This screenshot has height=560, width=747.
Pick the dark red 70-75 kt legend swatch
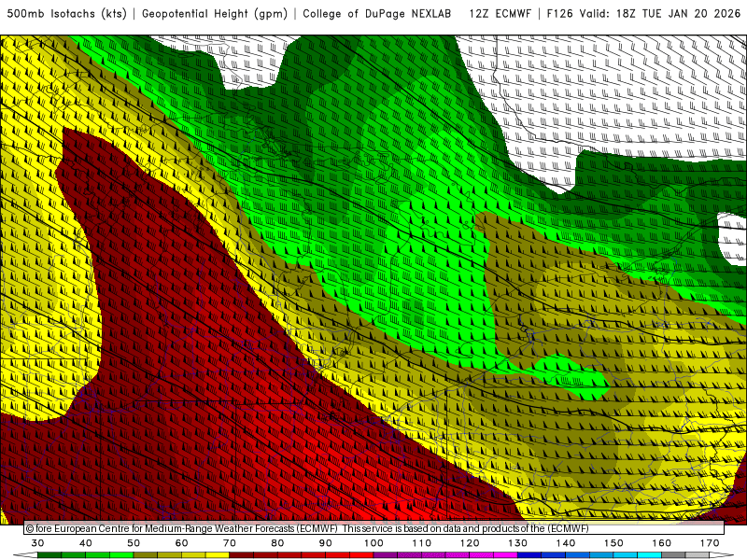(x=242, y=554)
